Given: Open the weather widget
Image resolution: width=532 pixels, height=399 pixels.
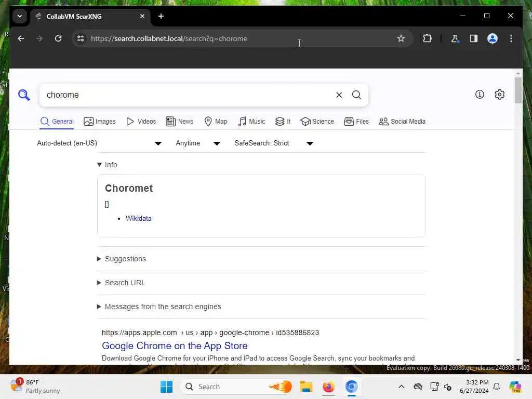Looking at the screenshot, I should pyautogui.click(x=35, y=387).
